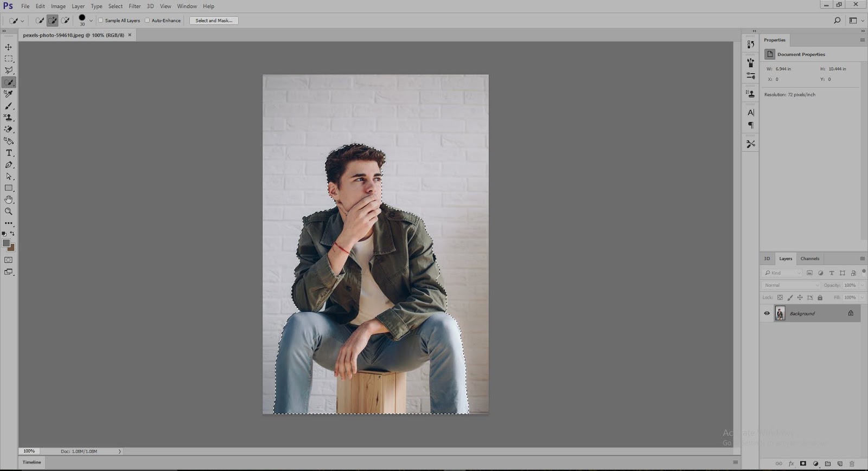Open the Edit menu
This screenshot has width=868, height=471.
point(41,6)
